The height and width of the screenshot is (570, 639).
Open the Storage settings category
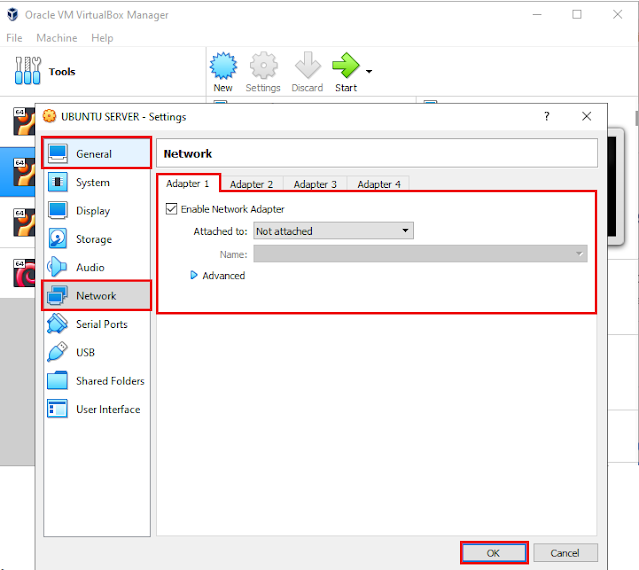[x=97, y=239]
